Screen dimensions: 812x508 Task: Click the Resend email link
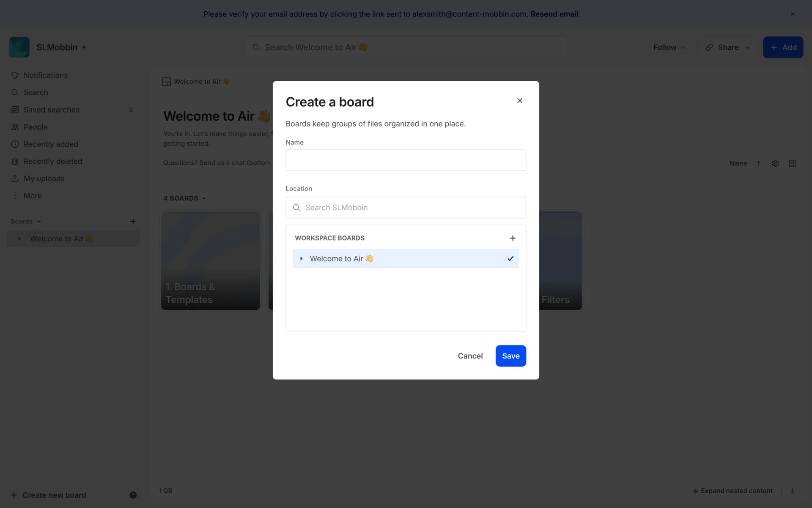[x=554, y=14]
